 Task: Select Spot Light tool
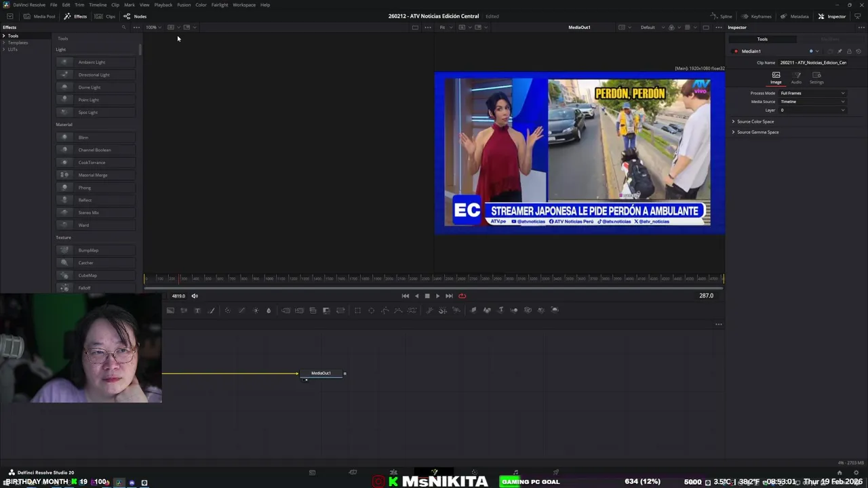96,113
